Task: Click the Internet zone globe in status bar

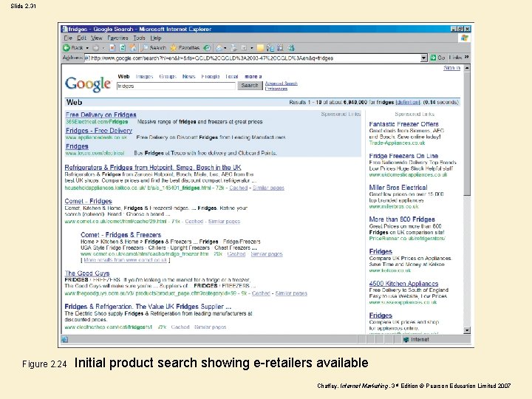Action: (406, 339)
